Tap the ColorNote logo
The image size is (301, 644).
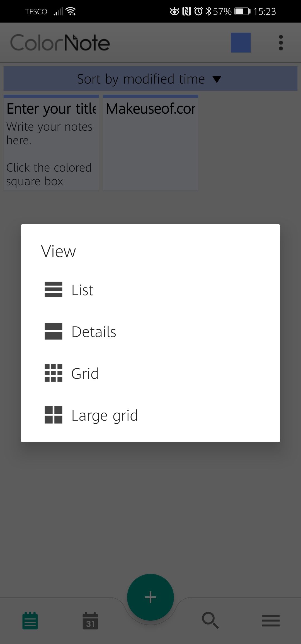[x=60, y=43]
